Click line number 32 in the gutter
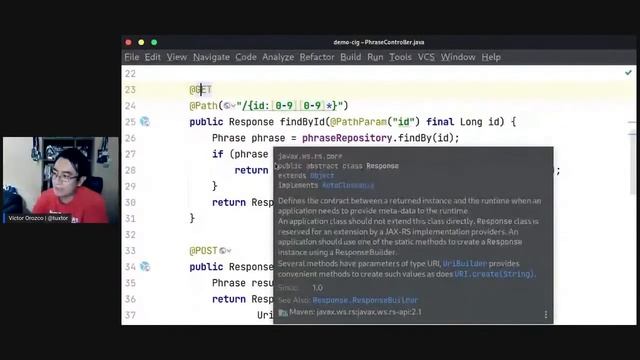This screenshot has height=360, width=640. point(130,235)
